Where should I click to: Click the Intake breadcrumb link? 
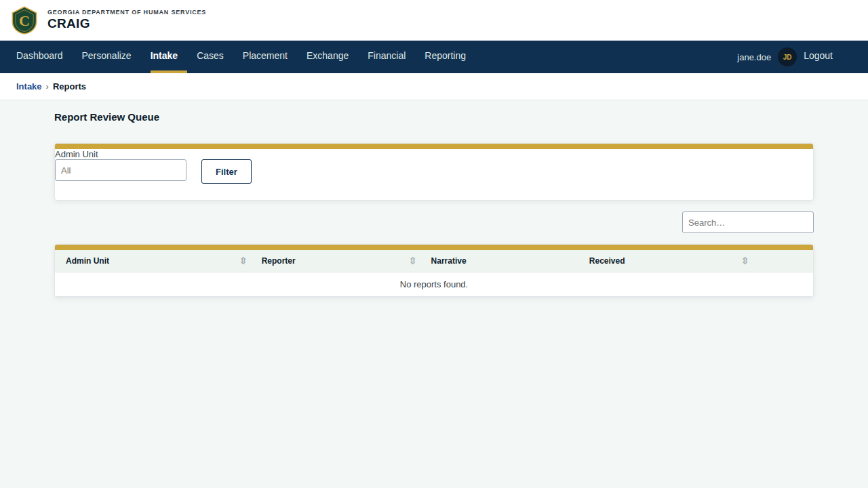click(x=29, y=87)
